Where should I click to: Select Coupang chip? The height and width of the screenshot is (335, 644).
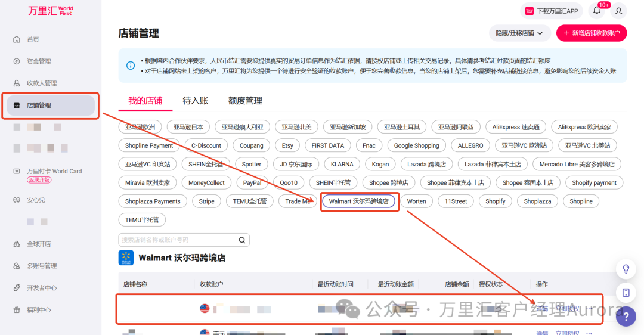click(x=252, y=145)
